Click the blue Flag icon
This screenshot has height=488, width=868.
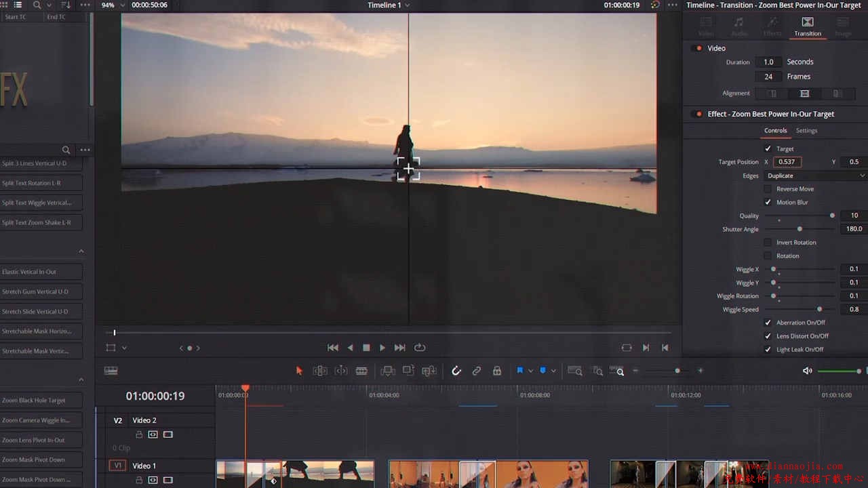click(519, 371)
